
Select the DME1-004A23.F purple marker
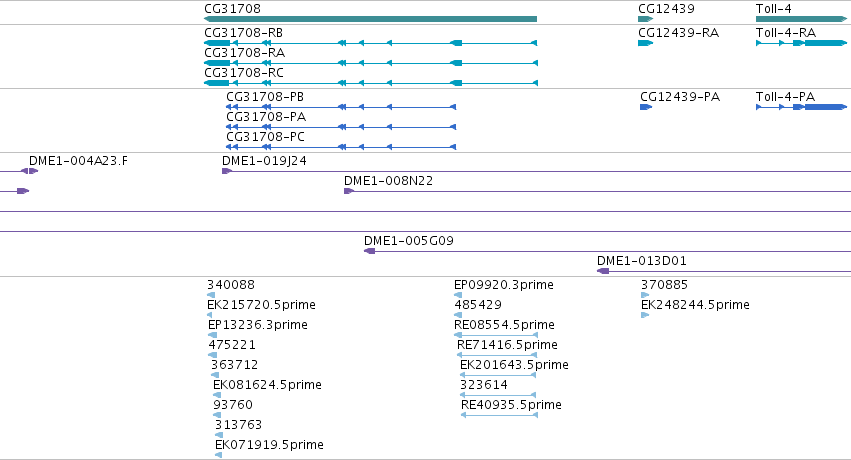pos(29,171)
